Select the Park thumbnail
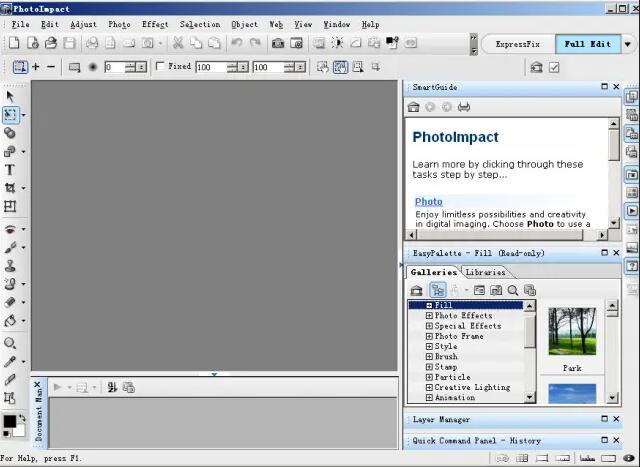The width and height of the screenshot is (640, 467). point(571,334)
